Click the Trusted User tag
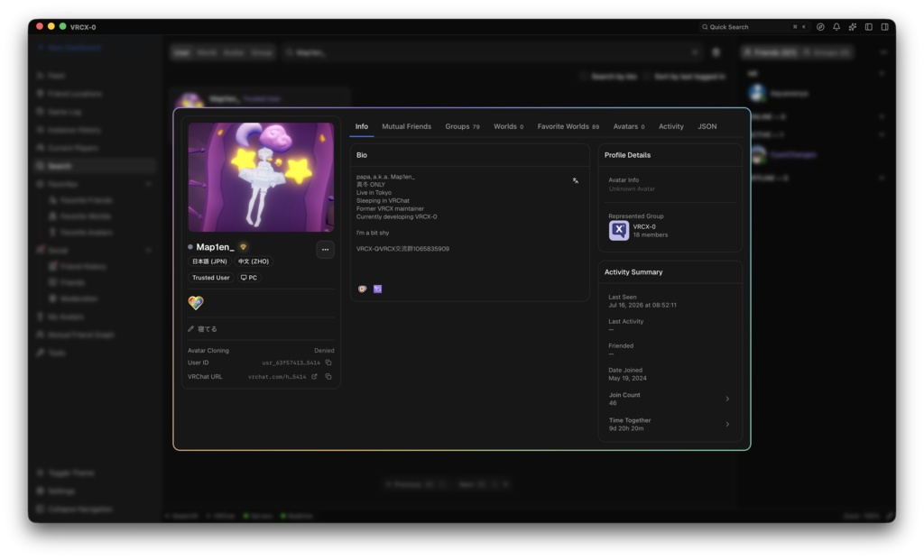The width and height of the screenshot is (924, 560). [x=210, y=278]
